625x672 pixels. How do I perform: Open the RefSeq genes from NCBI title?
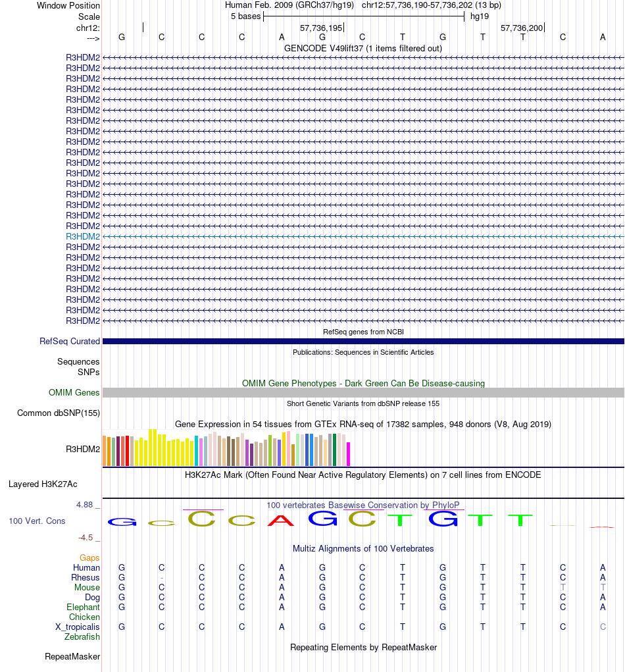(363, 332)
